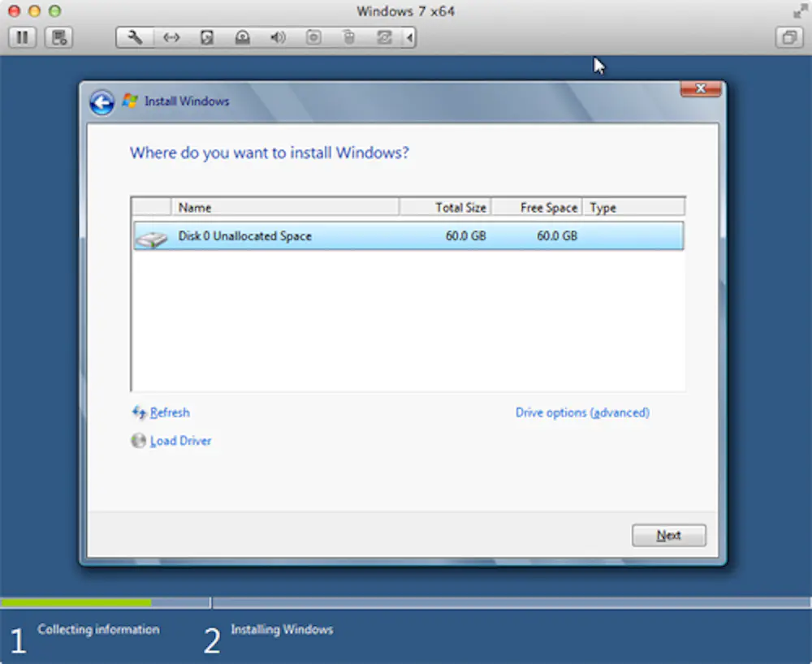Screen dimensions: 812x664
Task: Click the sound toolbar icon
Action: 277,37
